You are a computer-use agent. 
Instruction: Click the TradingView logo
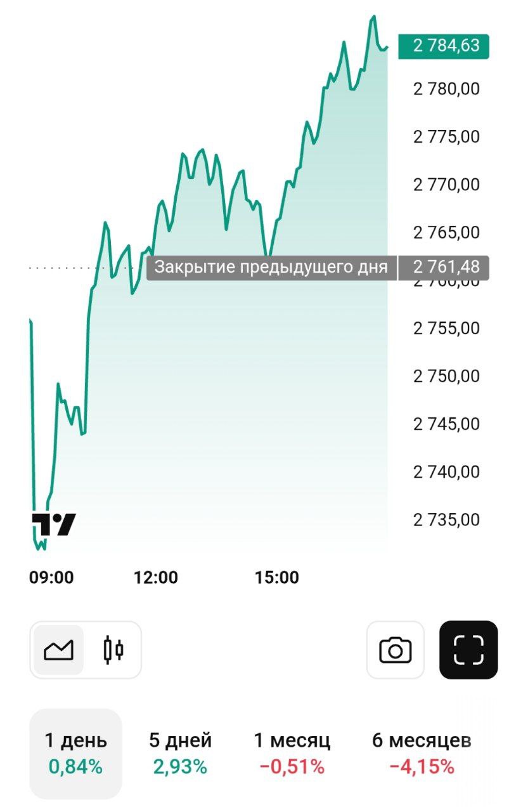coord(54,525)
